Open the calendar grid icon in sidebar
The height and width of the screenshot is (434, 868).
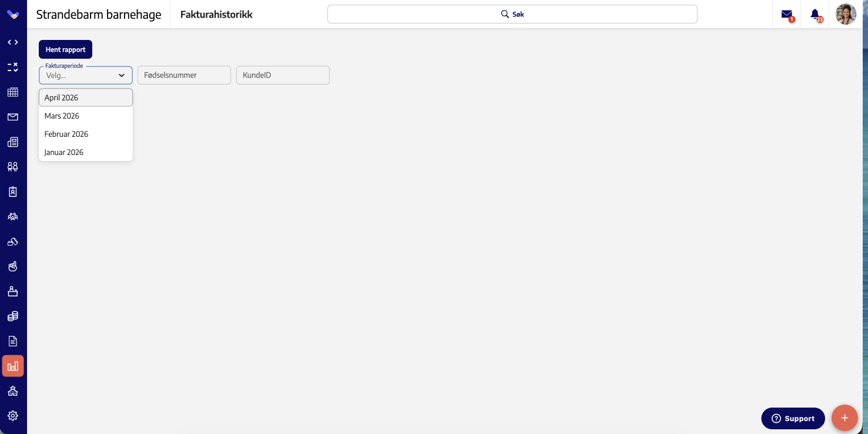[x=13, y=92]
